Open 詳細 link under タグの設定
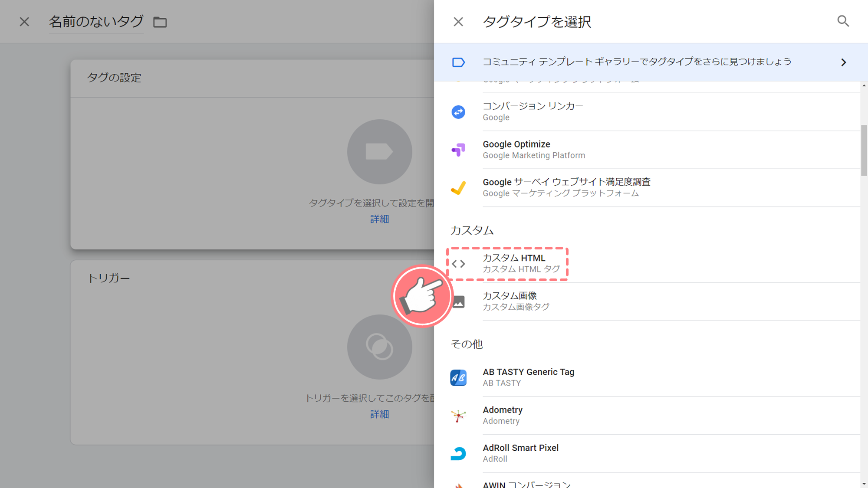The height and width of the screenshot is (488, 868). 380,219
